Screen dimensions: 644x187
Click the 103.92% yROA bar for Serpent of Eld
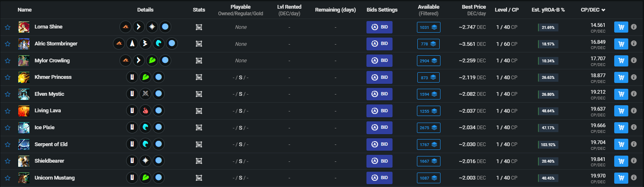[x=548, y=144]
